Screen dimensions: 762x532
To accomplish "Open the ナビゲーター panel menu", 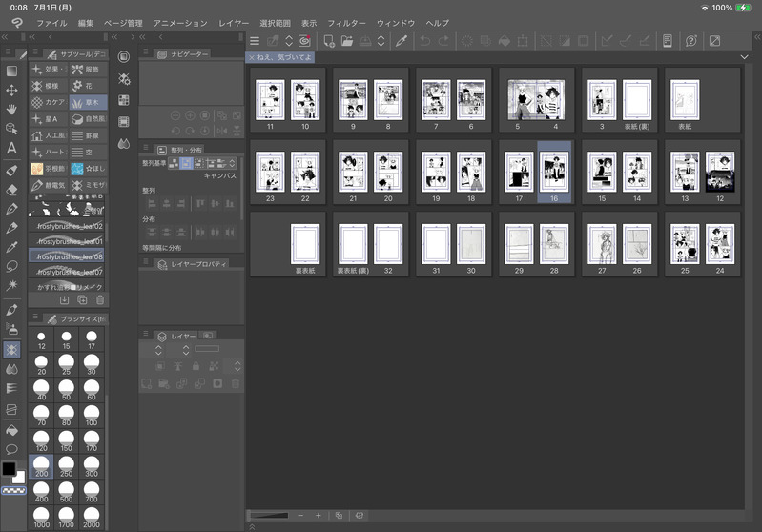I will pos(145,52).
